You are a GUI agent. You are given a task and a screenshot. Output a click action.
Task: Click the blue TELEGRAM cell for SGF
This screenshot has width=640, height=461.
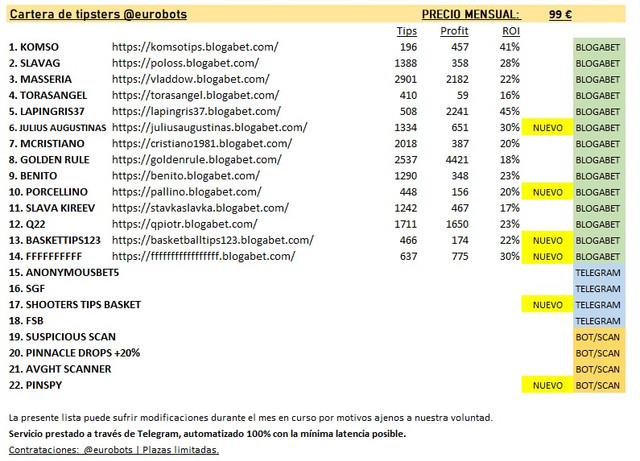[599, 289]
